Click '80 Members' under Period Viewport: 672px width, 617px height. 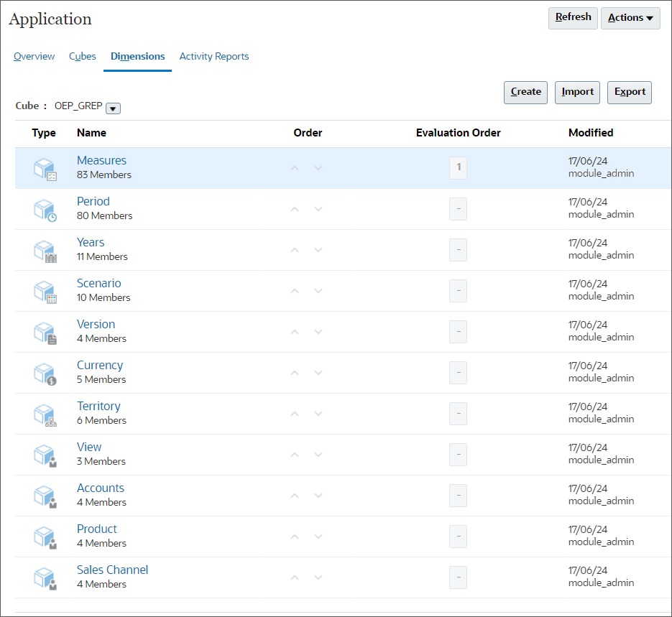pos(104,215)
